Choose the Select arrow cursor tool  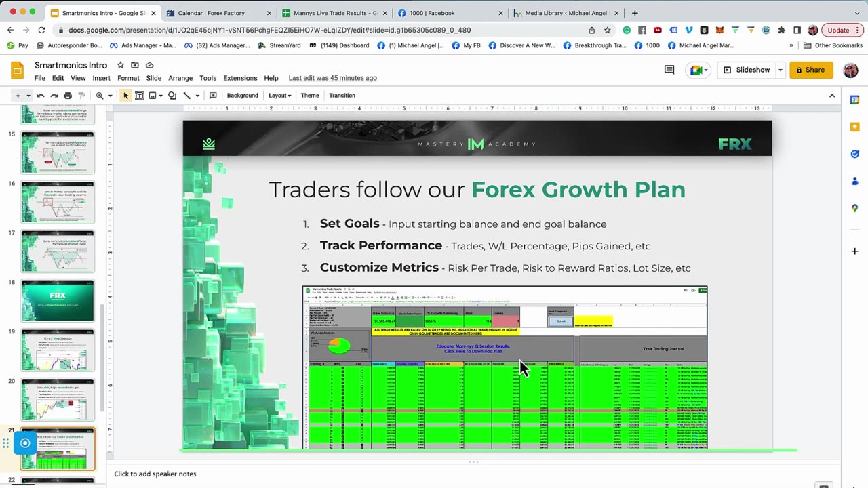pyautogui.click(x=125, y=96)
